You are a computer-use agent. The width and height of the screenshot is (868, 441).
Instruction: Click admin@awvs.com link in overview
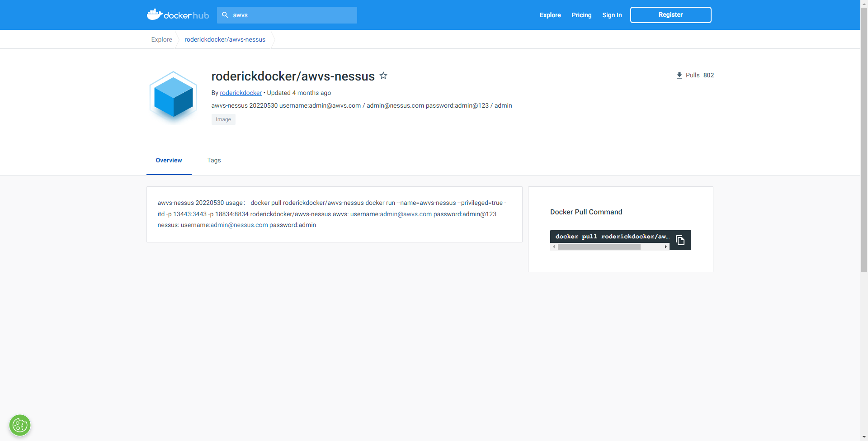pyautogui.click(x=406, y=214)
